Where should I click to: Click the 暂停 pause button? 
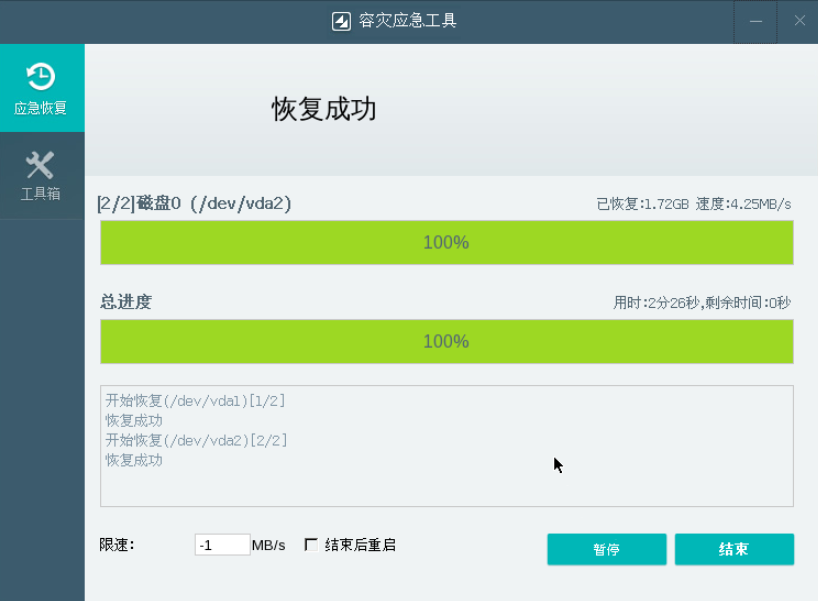click(606, 549)
